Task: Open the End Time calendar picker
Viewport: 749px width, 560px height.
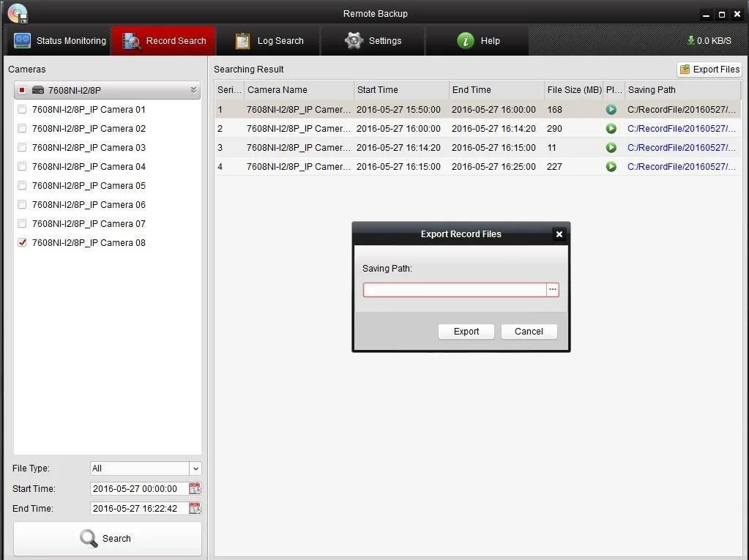Action: [195, 508]
